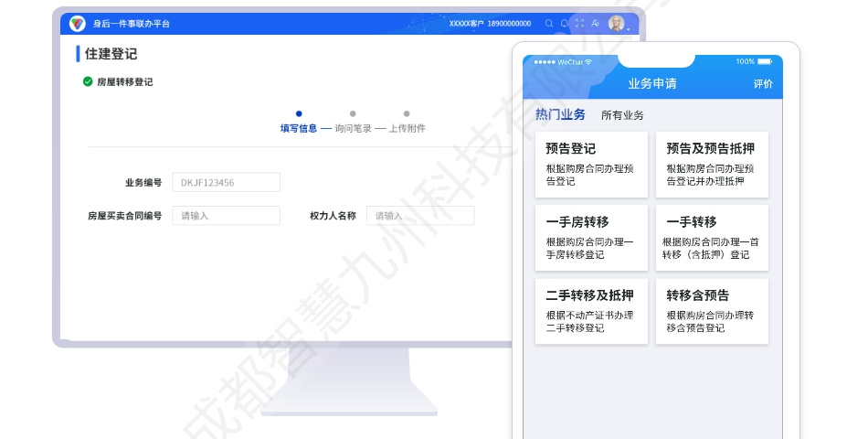Switch to the 热门业务 tab
The image size is (868, 439).
[560, 115]
